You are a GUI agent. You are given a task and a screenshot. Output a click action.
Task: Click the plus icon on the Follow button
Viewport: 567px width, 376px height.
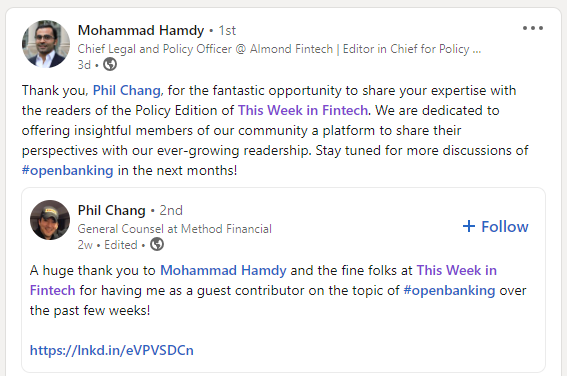469,226
